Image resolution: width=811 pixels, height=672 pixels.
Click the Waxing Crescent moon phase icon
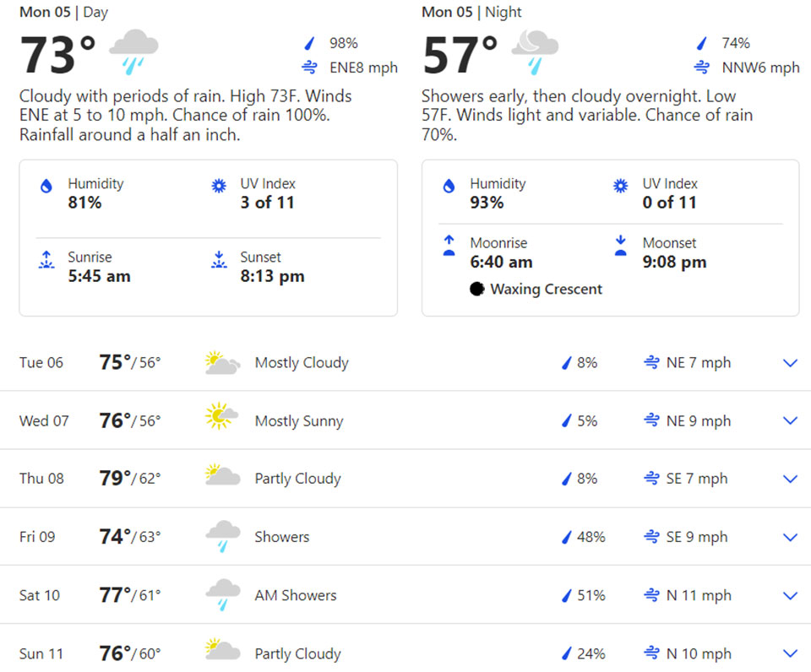tap(477, 290)
